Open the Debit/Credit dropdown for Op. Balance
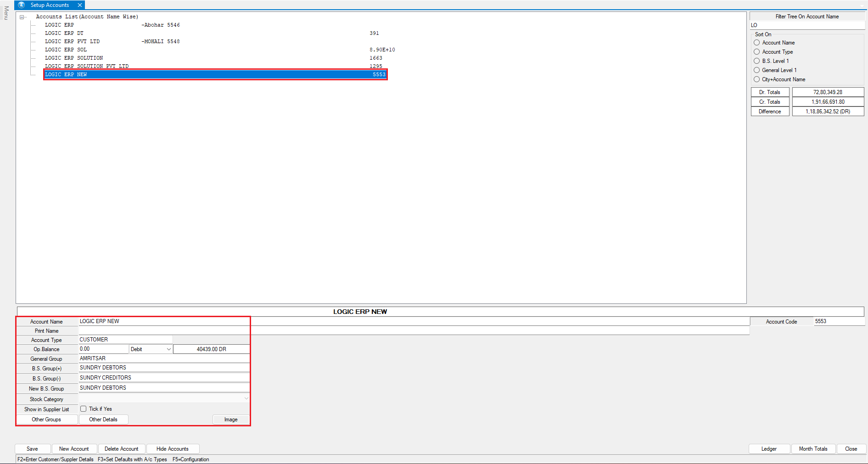This screenshot has height=464, width=868. point(168,349)
